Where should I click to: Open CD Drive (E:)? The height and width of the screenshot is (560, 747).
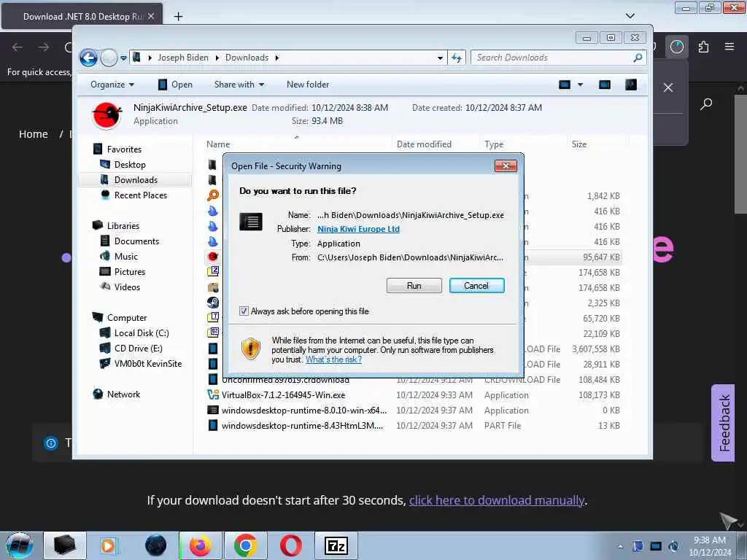click(138, 349)
